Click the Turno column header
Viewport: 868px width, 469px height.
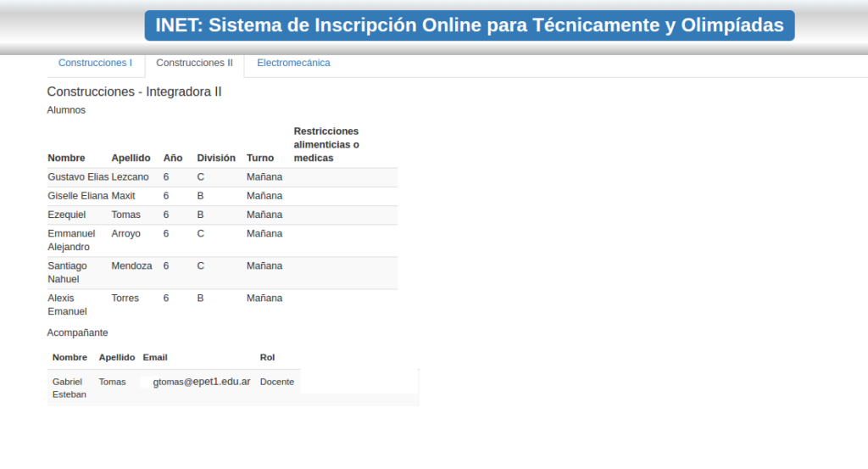260,158
